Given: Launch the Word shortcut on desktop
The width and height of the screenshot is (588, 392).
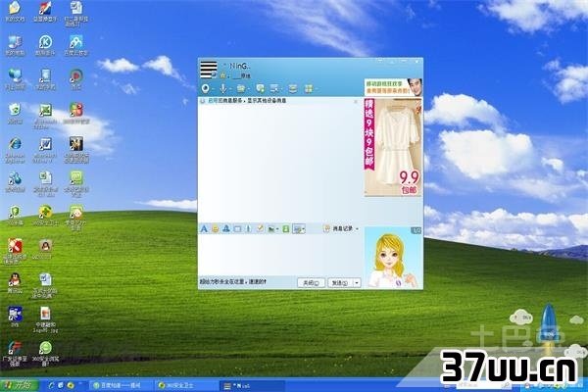Looking at the screenshot, I should [45, 149].
